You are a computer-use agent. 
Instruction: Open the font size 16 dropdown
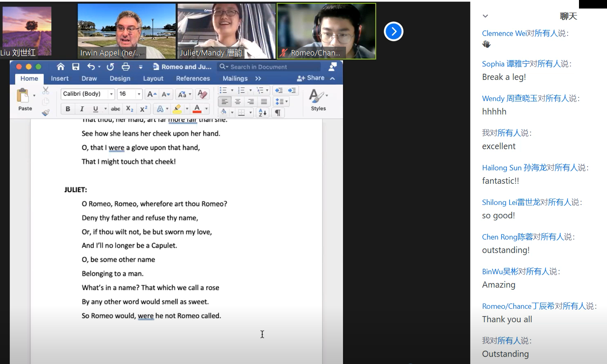coord(138,94)
